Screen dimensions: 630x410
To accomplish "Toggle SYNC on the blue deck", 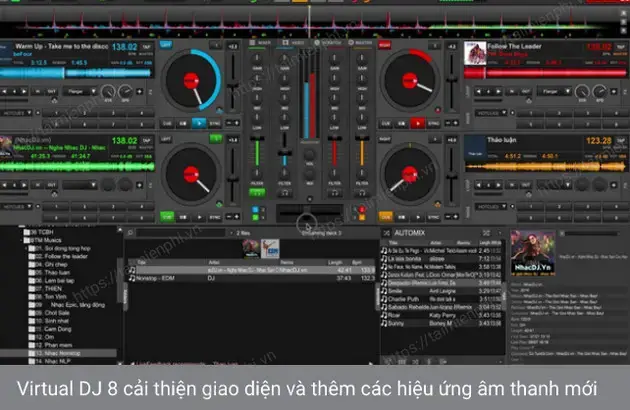I will point(215,123).
